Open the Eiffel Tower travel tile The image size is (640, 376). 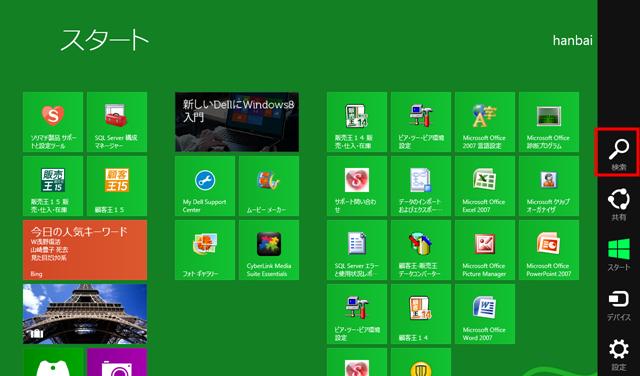(x=85, y=314)
